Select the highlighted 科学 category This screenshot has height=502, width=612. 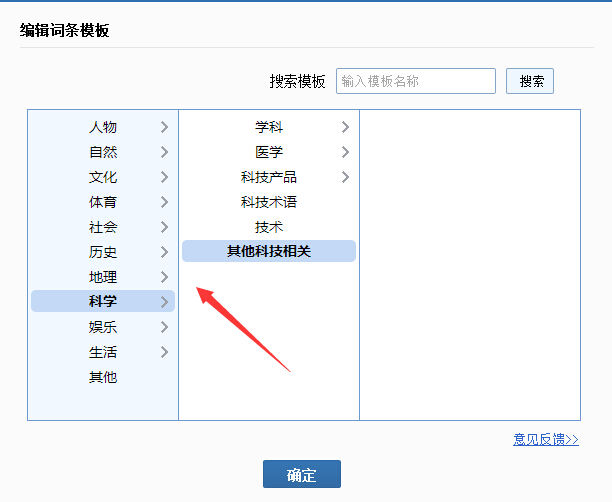coord(103,301)
